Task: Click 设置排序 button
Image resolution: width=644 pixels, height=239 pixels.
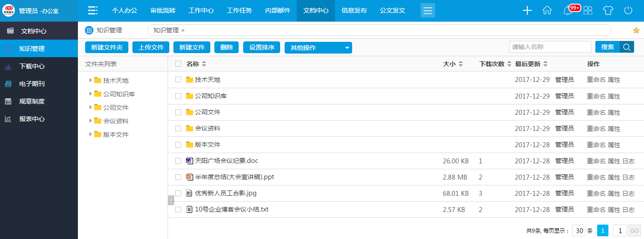Action: (262, 47)
